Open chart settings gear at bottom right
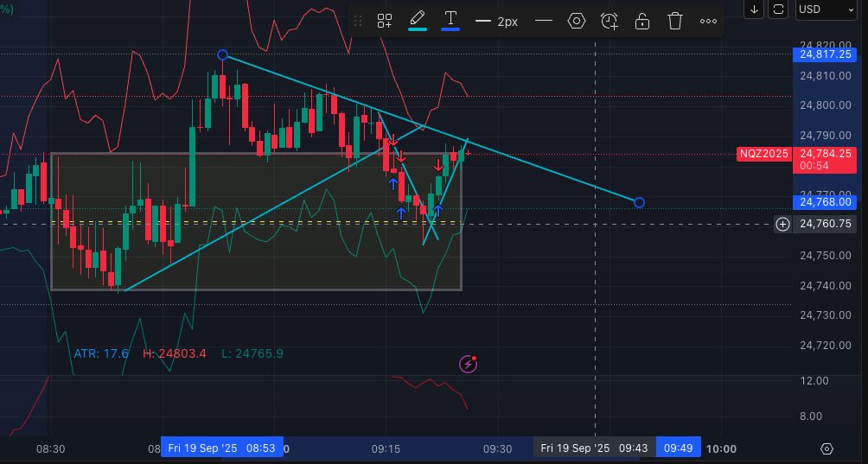This screenshot has width=868, height=464. coord(827,448)
